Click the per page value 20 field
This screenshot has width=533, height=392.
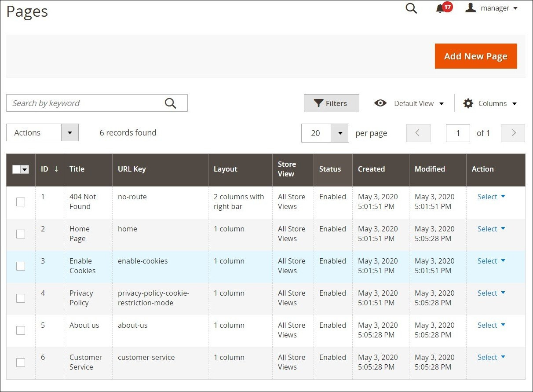[x=316, y=133]
